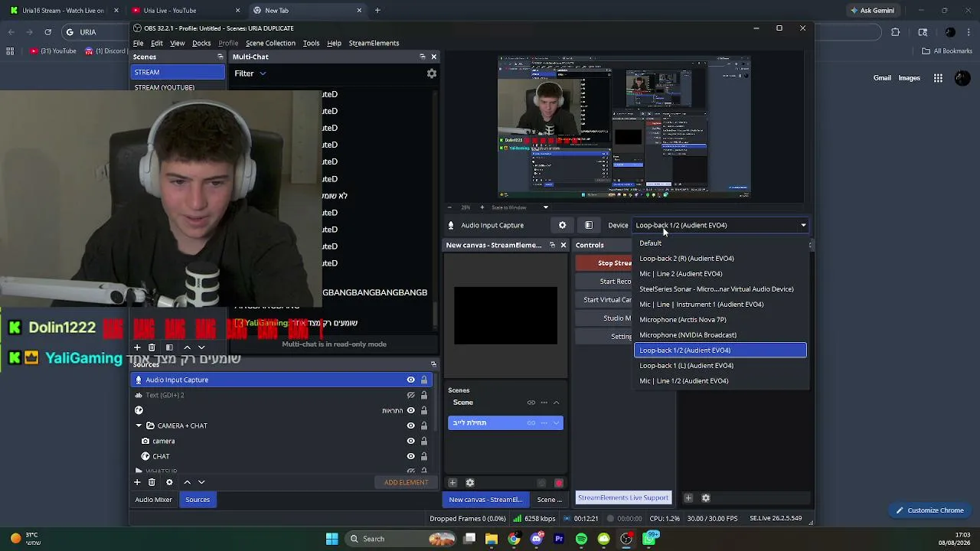Hide the camera source
Viewport: 980px width, 551px height.
coord(410,441)
